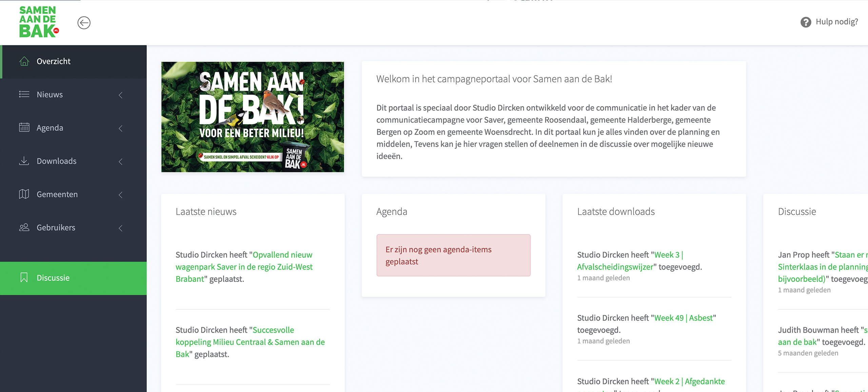868x392 pixels.
Task: Expand the Gemeenten submenu chevron
Action: 121,195
